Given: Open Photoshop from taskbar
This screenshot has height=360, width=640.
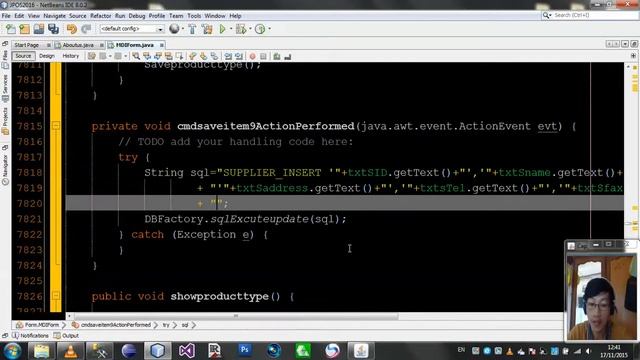Looking at the screenshot, I should pyautogui.click(x=244, y=351).
